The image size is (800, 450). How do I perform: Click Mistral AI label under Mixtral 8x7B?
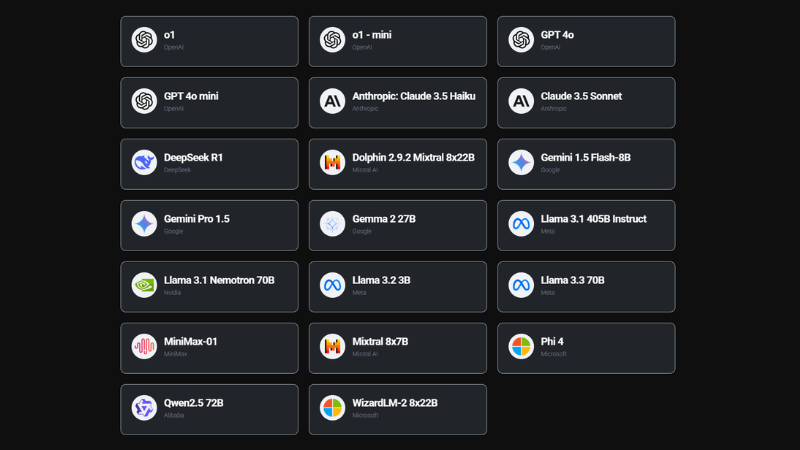365,354
